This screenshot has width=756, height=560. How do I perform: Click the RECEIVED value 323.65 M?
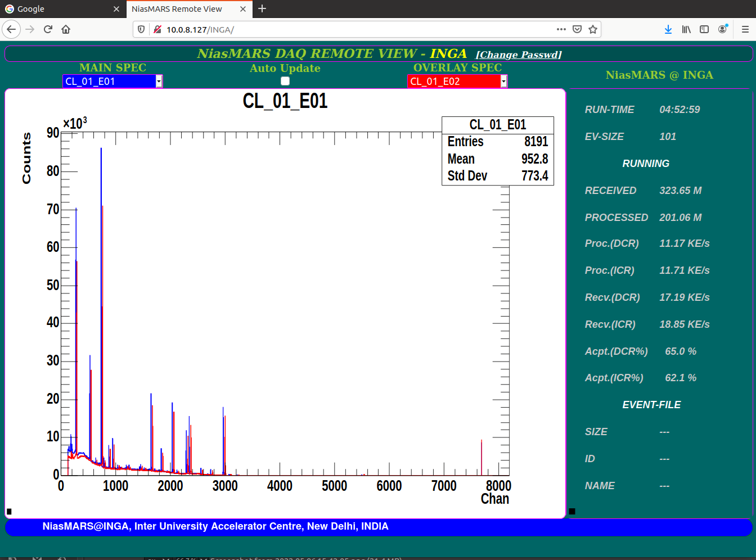coord(680,191)
